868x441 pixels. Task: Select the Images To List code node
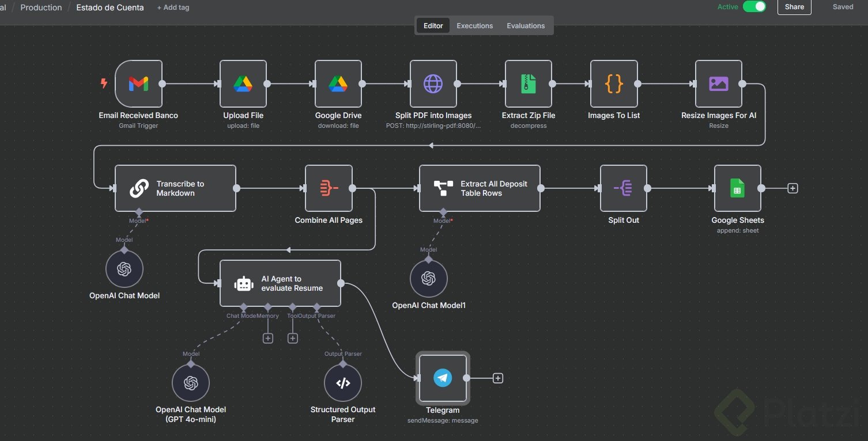[x=614, y=83]
